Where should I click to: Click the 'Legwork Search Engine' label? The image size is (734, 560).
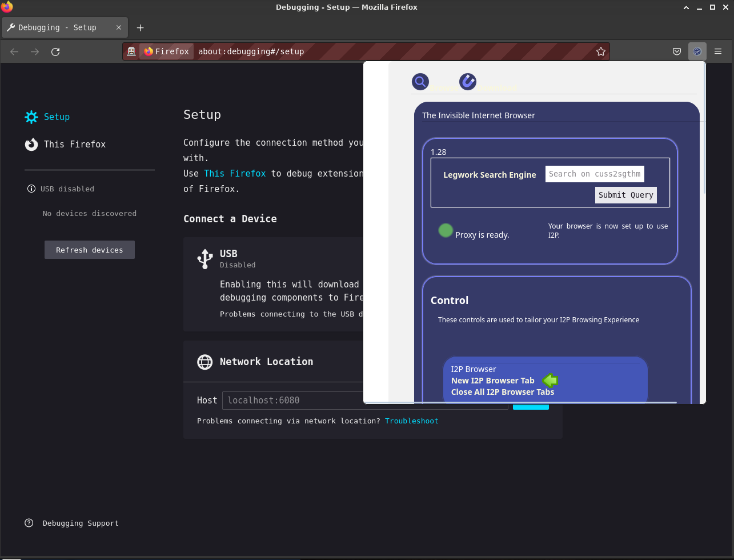(490, 175)
